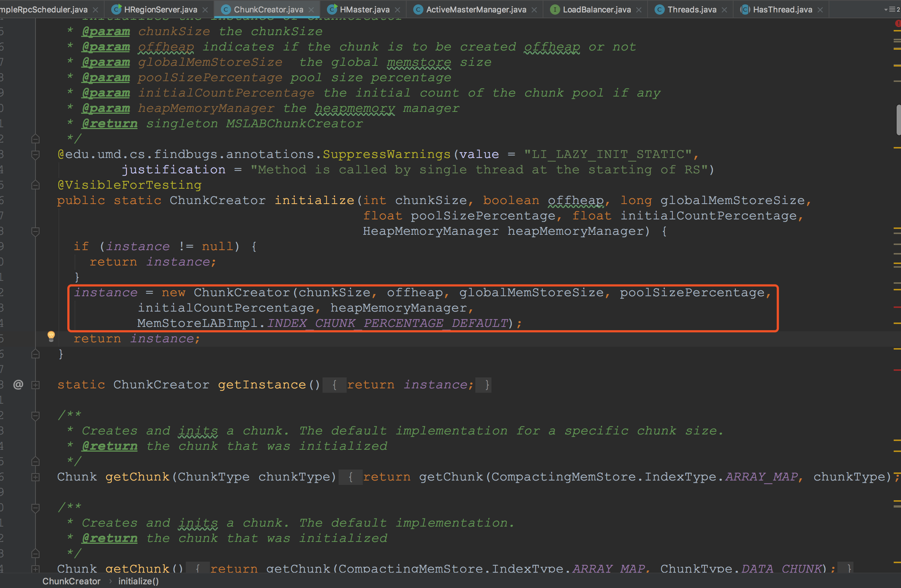The width and height of the screenshot is (901, 588).
Task: Click the LoadBalancer.java interface icon
Action: click(x=555, y=10)
